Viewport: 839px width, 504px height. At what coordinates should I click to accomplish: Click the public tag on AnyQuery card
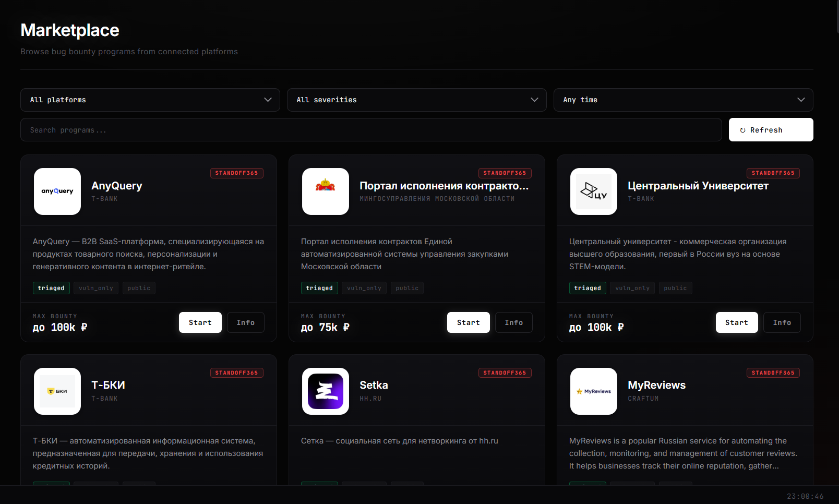(x=139, y=288)
